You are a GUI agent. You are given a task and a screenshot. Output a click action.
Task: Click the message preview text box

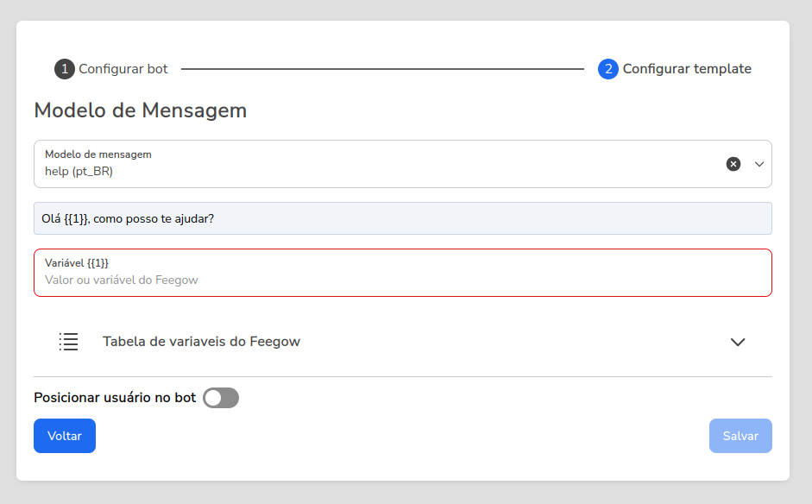point(403,218)
